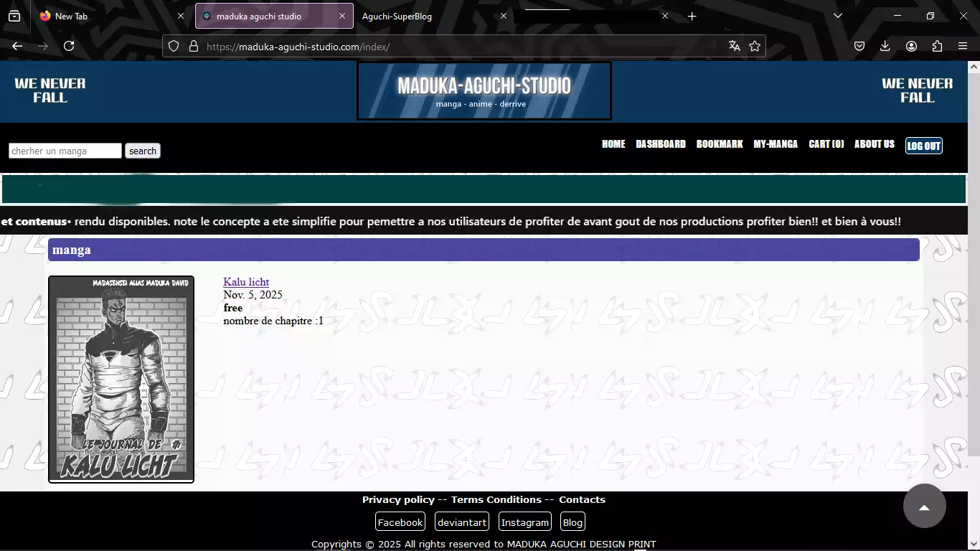Open the Firefox downloads icon
Screen dimensions: 980x551
tap(885, 46)
